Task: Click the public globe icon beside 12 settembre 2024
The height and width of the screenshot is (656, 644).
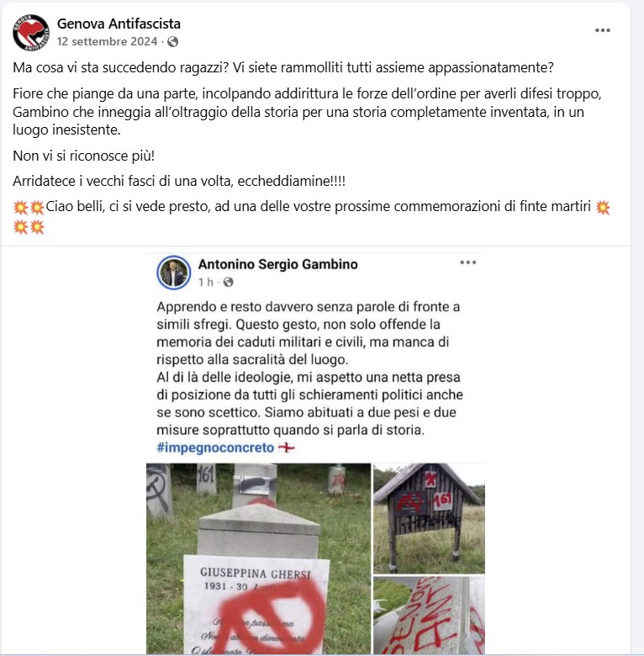Action: (x=172, y=41)
